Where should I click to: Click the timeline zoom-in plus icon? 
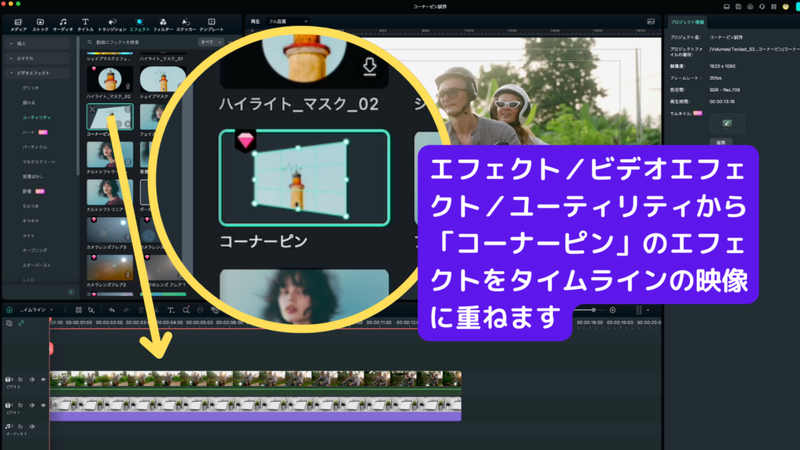pyautogui.click(x=612, y=310)
